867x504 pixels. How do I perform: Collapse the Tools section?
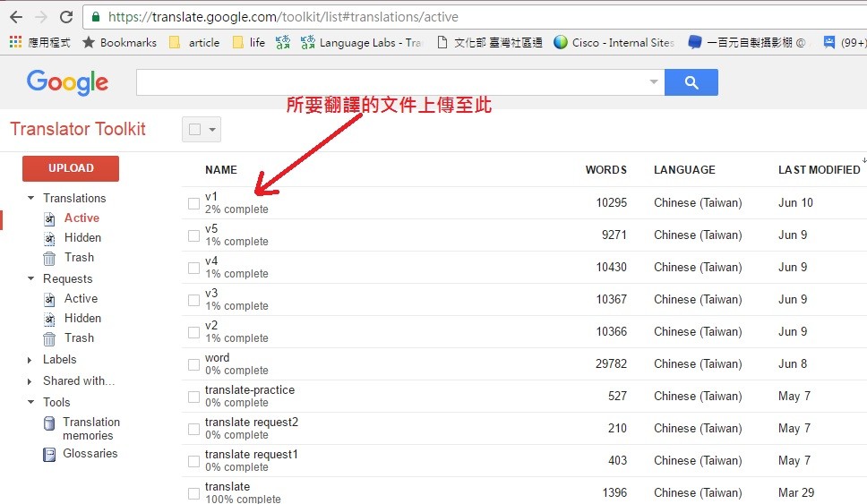pyautogui.click(x=31, y=402)
